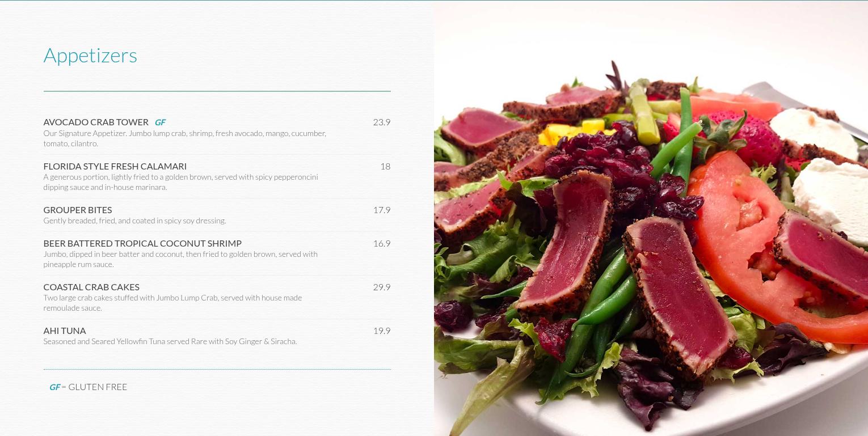Select the Ahi Tuna menu item title
Viewport: 868px width, 436px height.
coord(65,331)
